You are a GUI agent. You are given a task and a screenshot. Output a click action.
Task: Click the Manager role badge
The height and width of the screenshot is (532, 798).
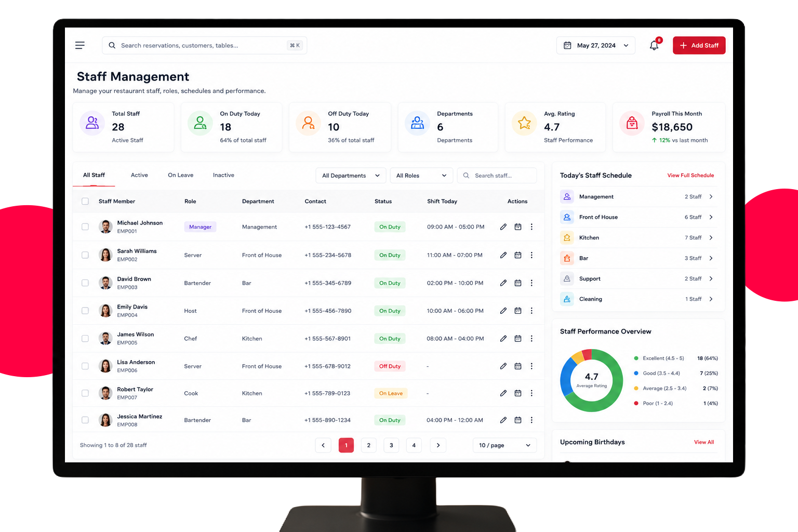coord(200,227)
